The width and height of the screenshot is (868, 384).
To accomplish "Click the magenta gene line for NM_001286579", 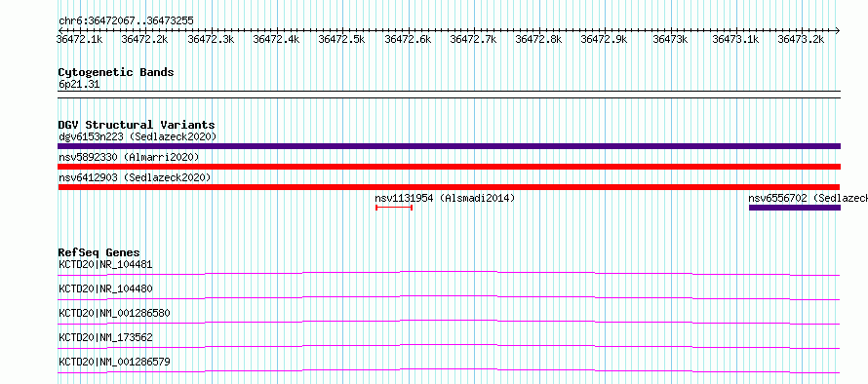I will pyautogui.click(x=449, y=368).
